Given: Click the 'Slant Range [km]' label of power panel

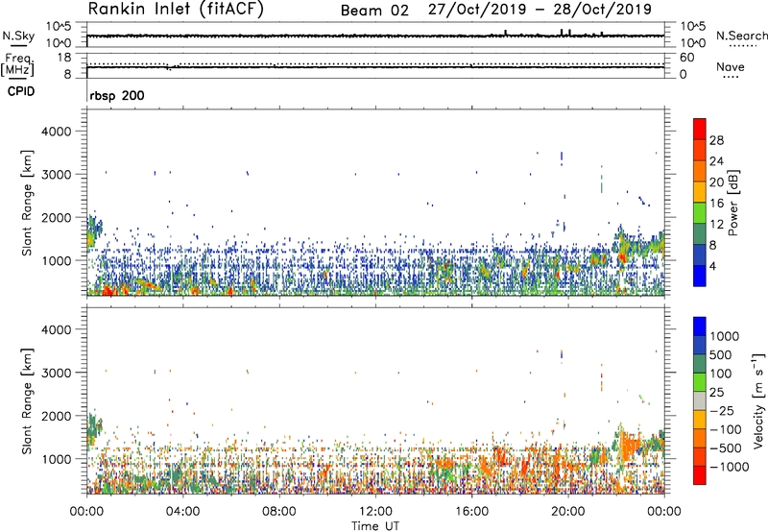Looking at the screenshot, I should click(27, 203).
